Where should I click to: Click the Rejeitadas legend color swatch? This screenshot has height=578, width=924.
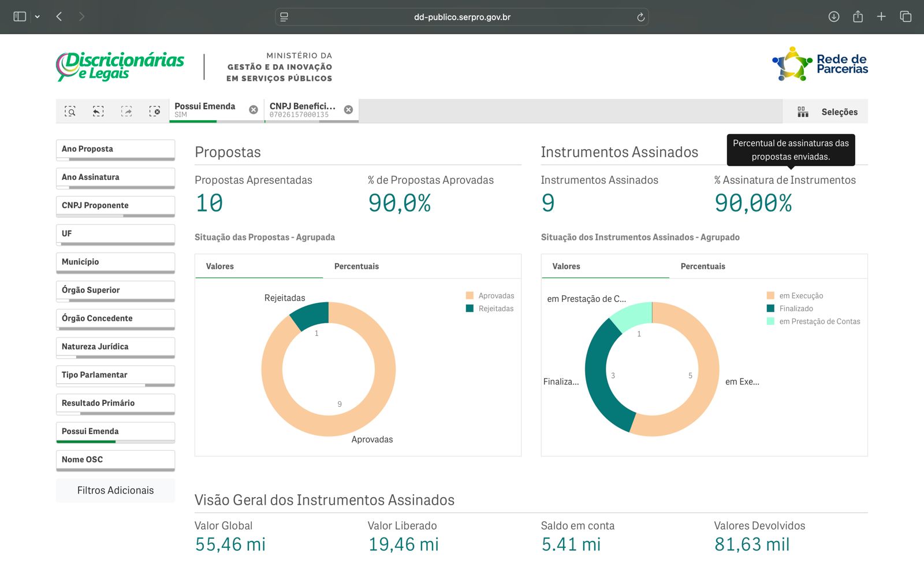[470, 309]
